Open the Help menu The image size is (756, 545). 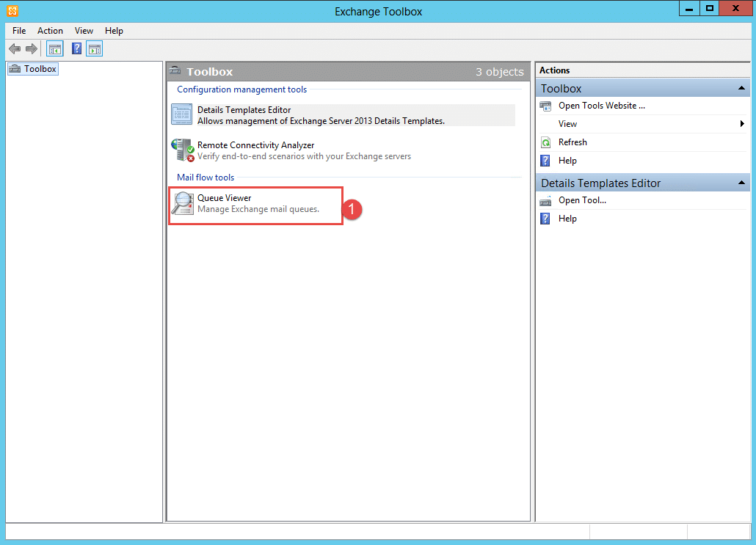114,30
